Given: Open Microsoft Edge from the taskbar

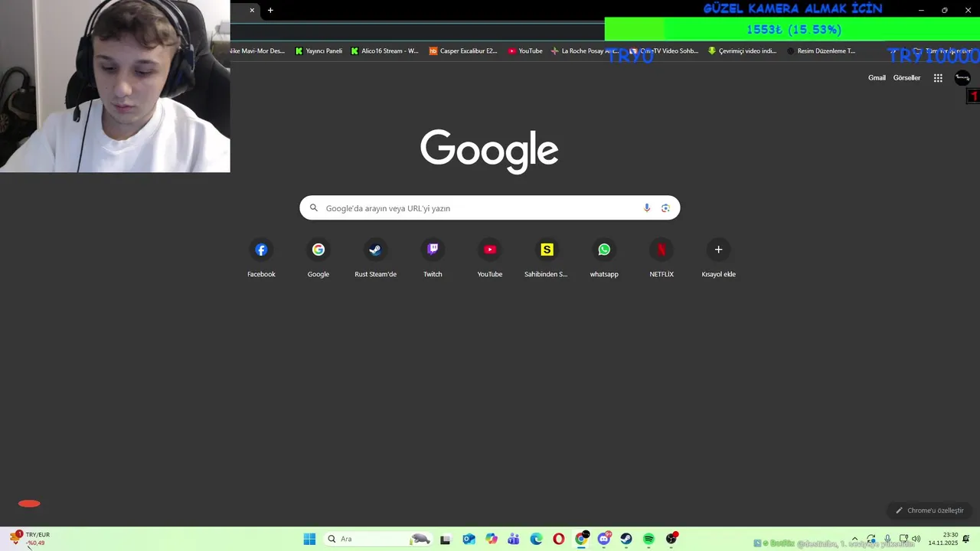Looking at the screenshot, I should pyautogui.click(x=536, y=539).
